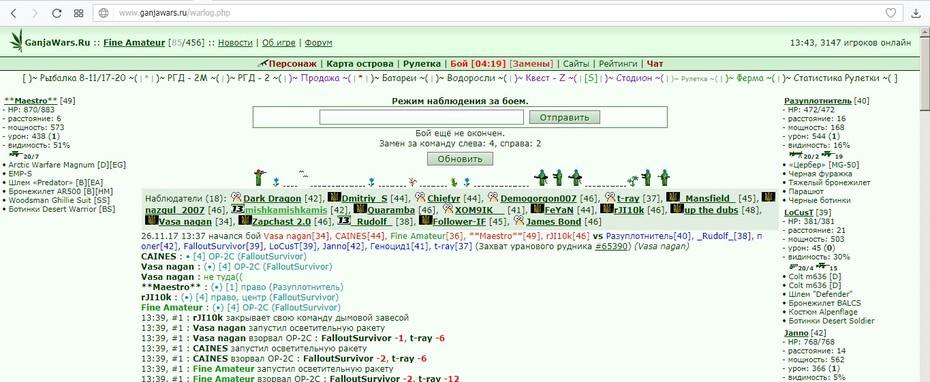Screen dimensions: 930x382
Task: Open the Статистика Рулетки quick link
Action: coord(837,78)
